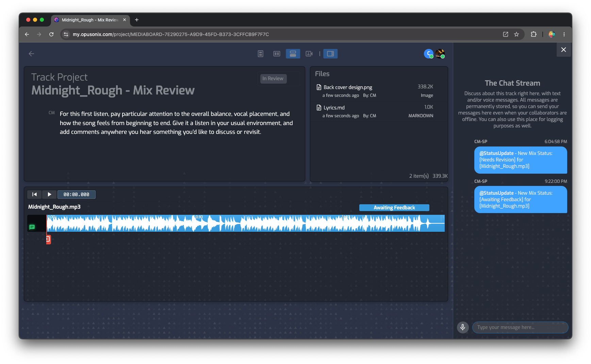Click the project description text

pos(176,123)
